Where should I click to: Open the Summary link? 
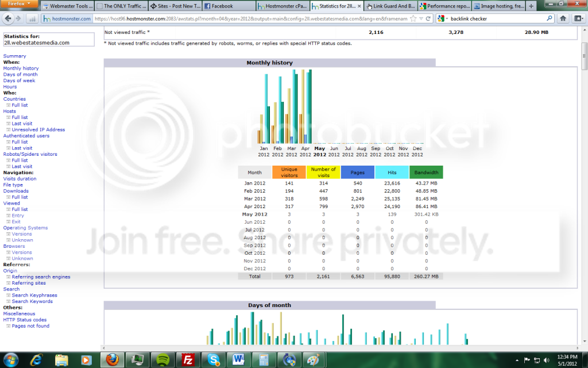[x=14, y=56]
